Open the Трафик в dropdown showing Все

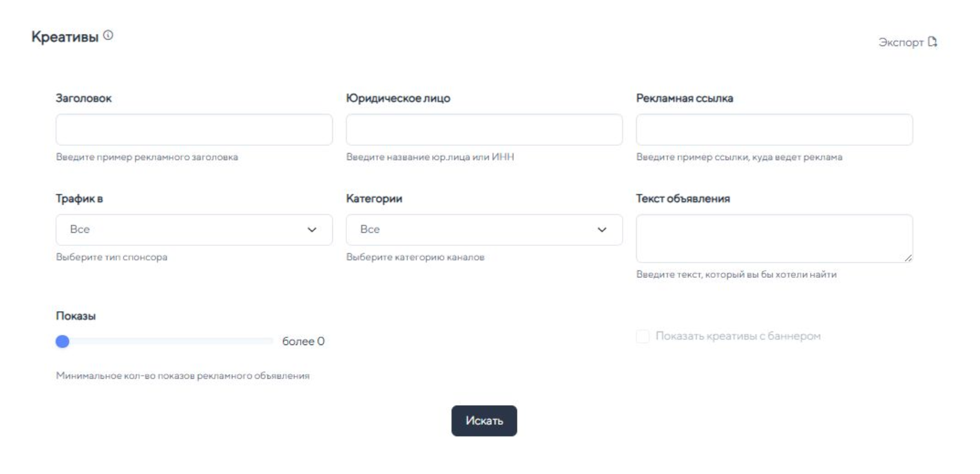pos(194,230)
